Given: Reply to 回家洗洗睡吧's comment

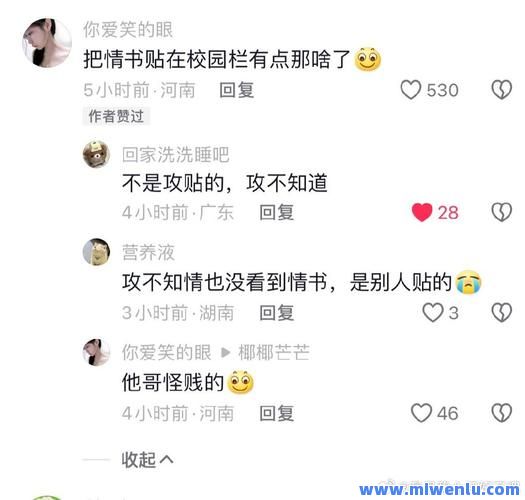Looking at the screenshot, I should tap(277, 212).
